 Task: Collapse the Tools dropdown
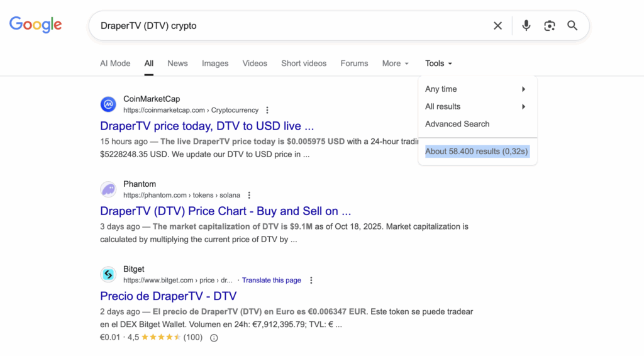[438, 64]
